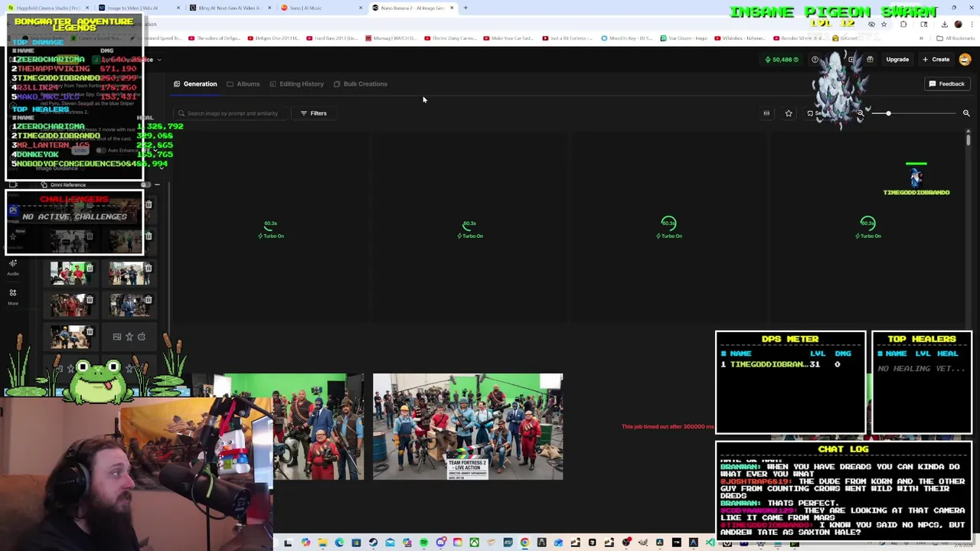
Task: Open the Feedback button
Action: pos(947,84)
